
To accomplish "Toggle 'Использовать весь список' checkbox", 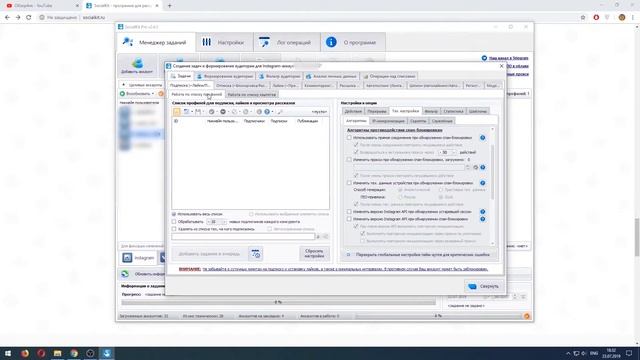I will (174, 214).
